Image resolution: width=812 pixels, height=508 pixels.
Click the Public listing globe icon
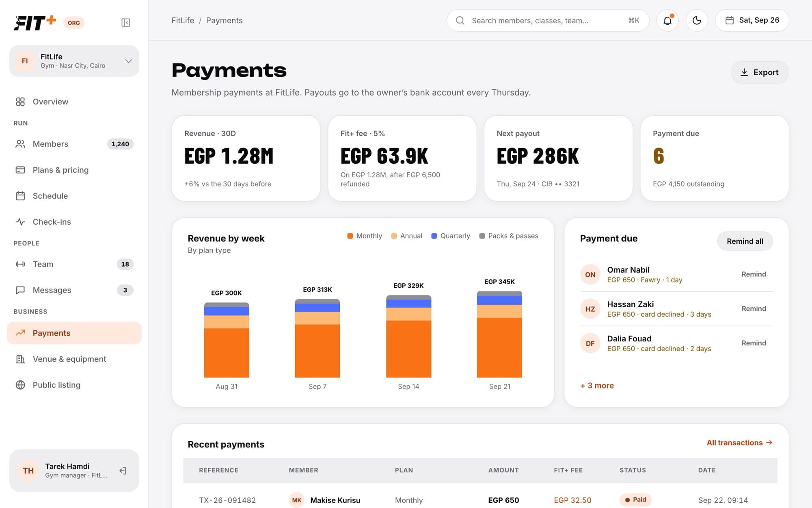(20, 385)
